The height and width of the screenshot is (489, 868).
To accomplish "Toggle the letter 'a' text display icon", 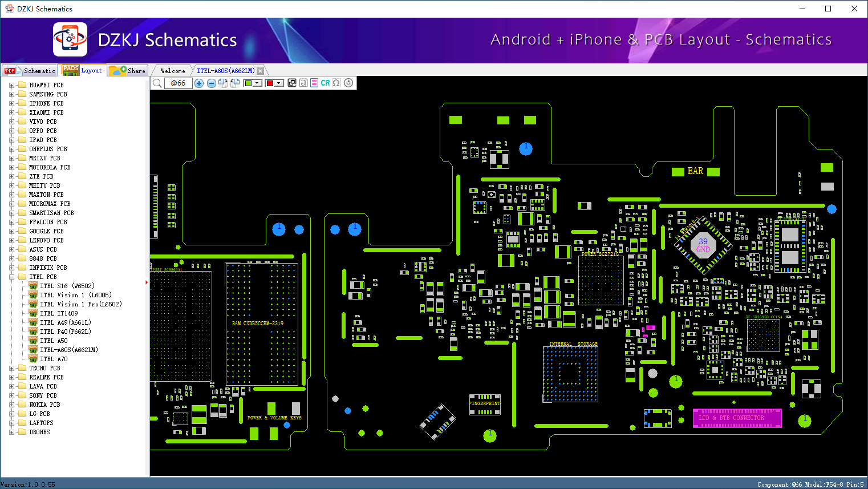I will point(303,83).
